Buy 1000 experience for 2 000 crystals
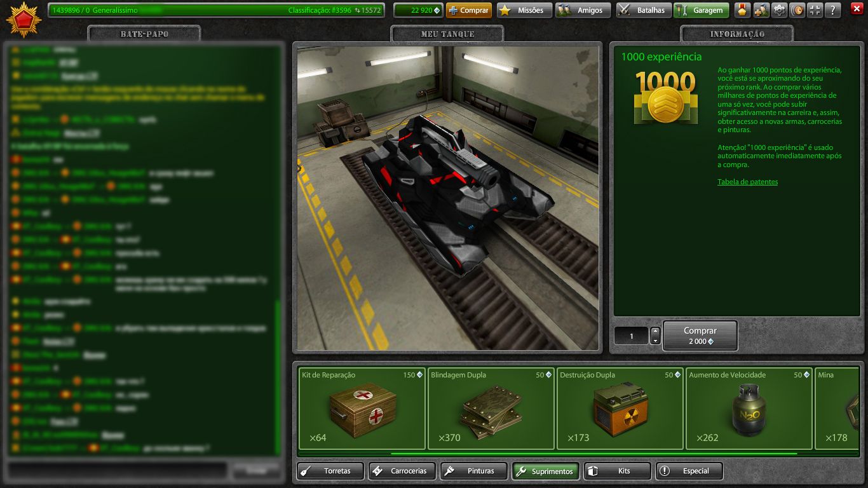The width and height of the screenshot is (868, 488). (x=700, y=335)
